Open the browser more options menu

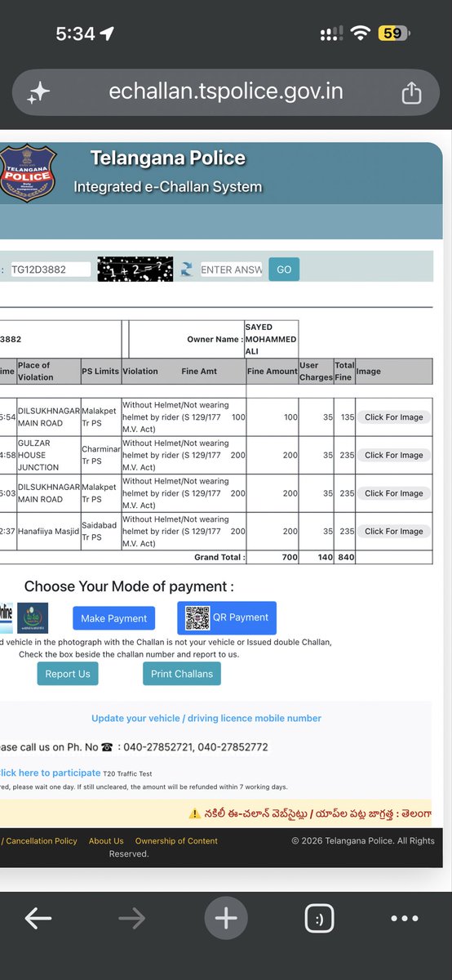405,919
